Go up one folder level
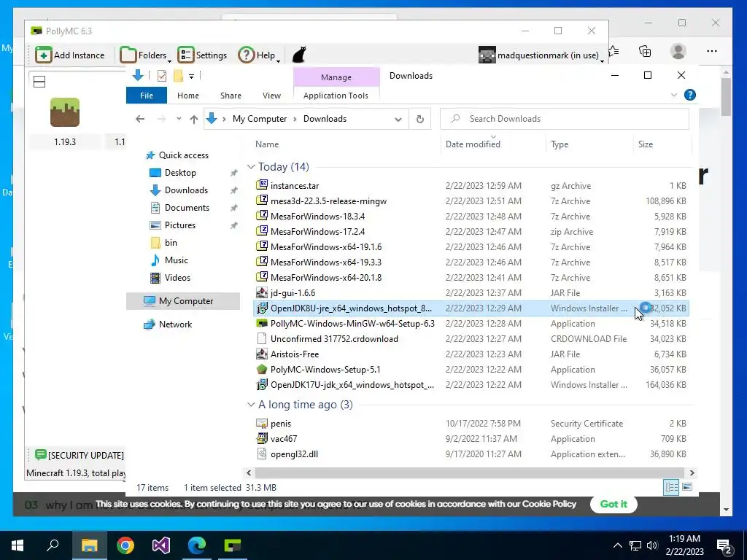 194,119
